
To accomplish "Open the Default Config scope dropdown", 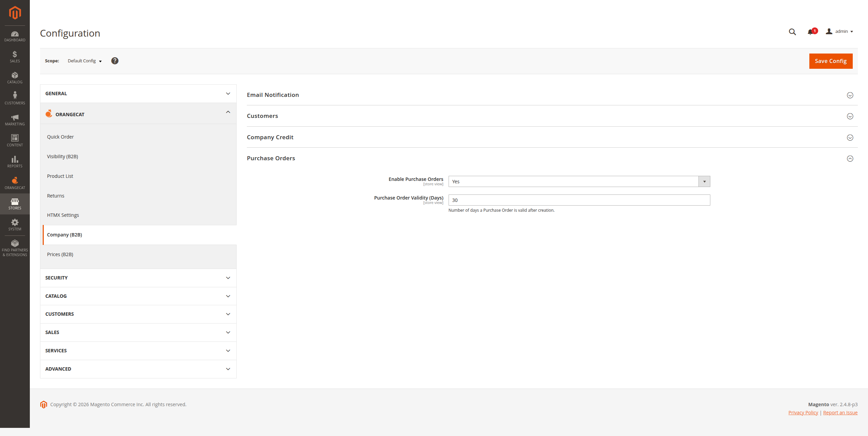I will tap(84, 61).
